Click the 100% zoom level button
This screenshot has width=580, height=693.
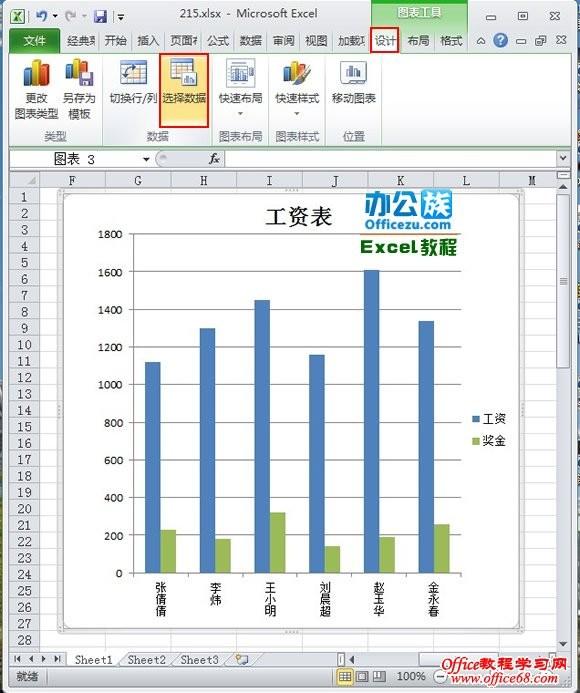pyautogui.click(x=411, y=676)
